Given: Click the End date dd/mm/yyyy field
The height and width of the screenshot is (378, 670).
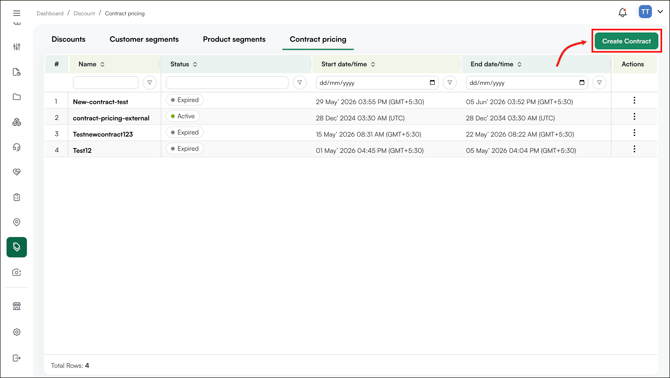Looking at the screenshot, I should 527,82.
